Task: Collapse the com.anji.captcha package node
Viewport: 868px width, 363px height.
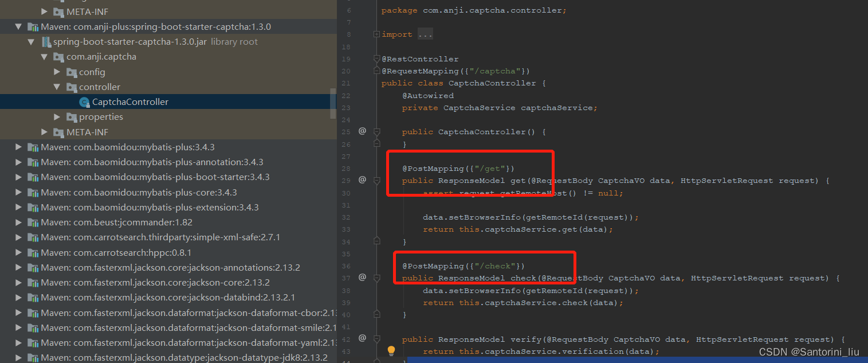Action: tap(44, 57)
